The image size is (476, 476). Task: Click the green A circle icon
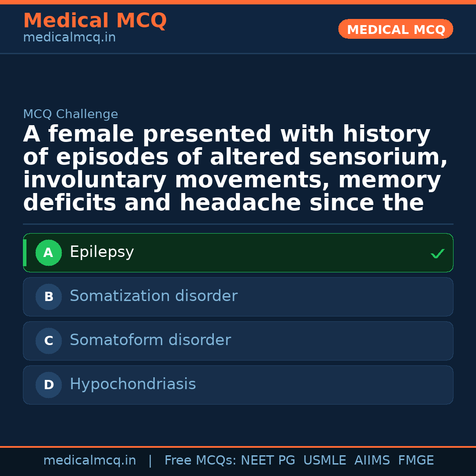[x=48, y=253]
